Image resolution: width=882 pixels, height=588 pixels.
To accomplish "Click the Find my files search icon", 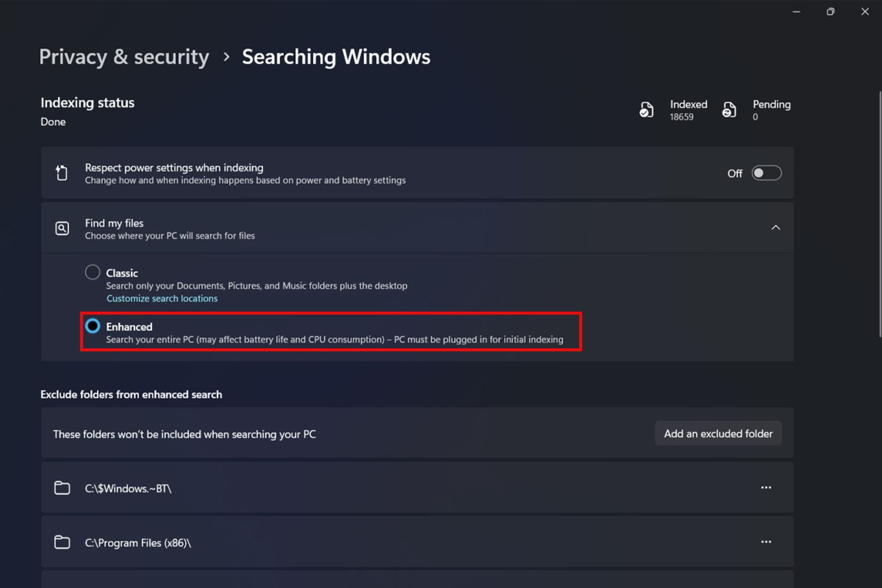I will point(62,228).
